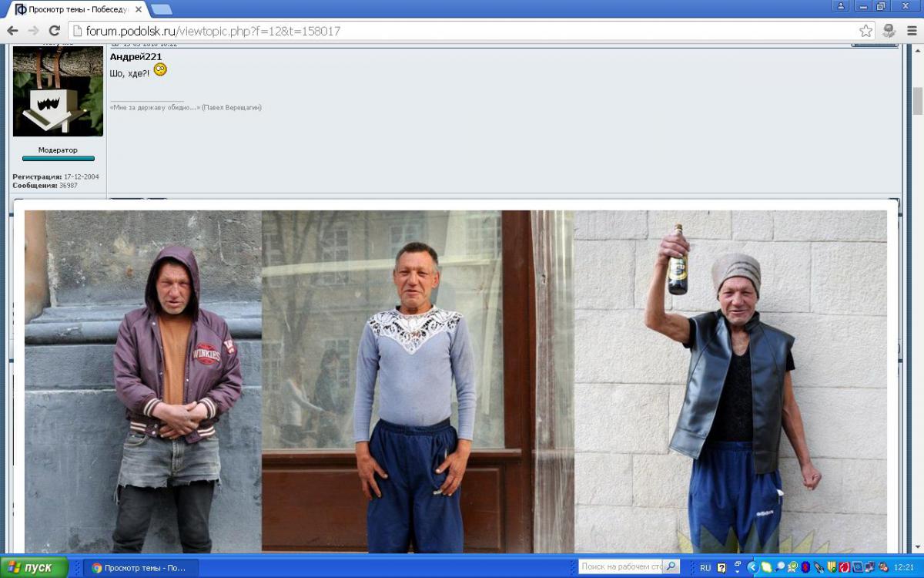Open the language bar options dropdown
The height and width of the screenshot is (578, 924).
[x=738, y=570]
